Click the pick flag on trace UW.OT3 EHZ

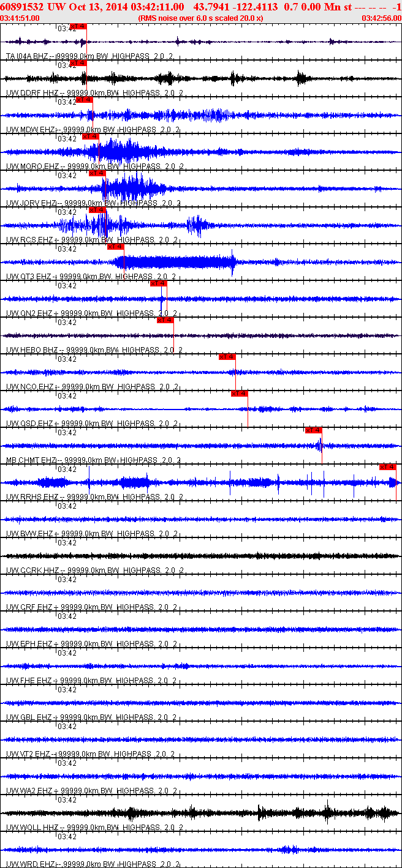click(x=116, y=247)
